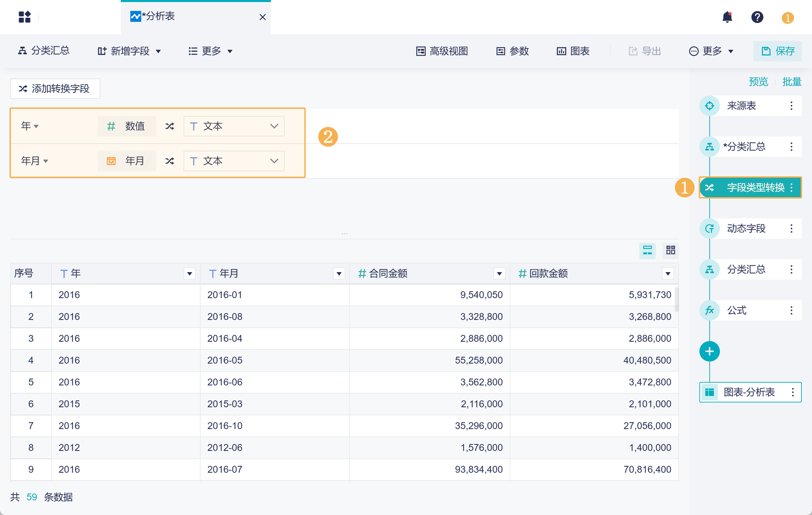The width and height of the screenshot is (812, 515).
Task: Open the orange user avatar icon
Action: (x=787, y=18)
